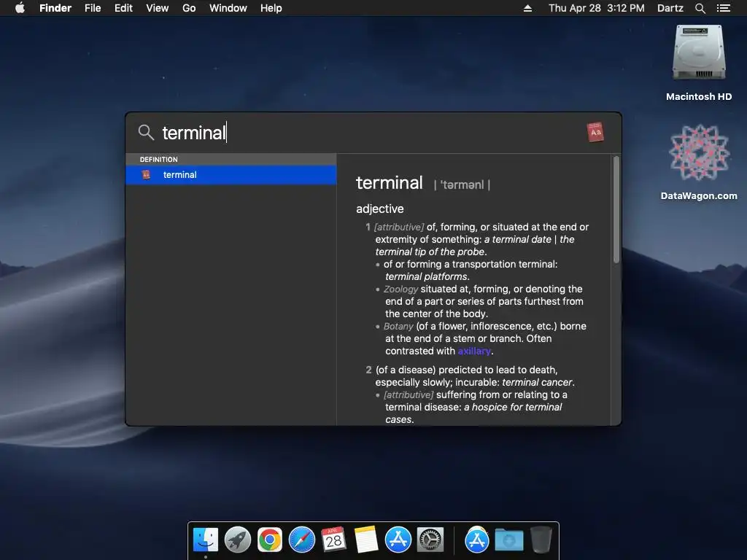Select the terminal definition result row
747x560 pixels.
[x=231, y=175]
